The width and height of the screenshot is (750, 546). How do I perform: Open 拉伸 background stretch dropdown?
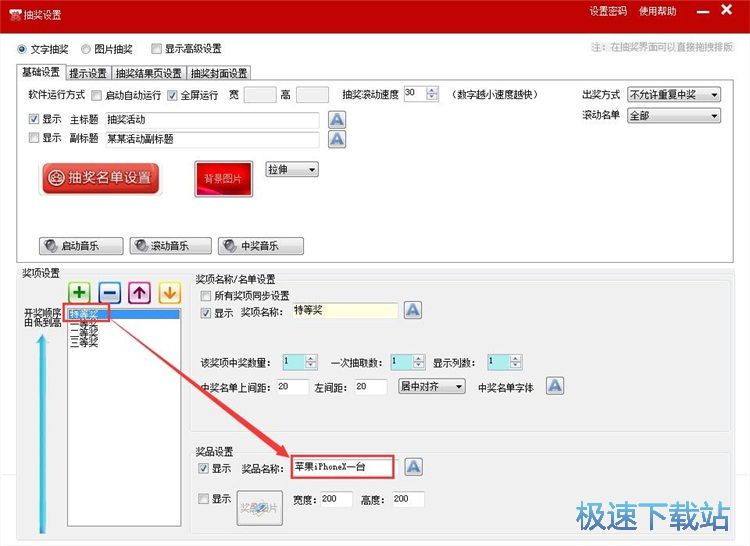(292, 170)
